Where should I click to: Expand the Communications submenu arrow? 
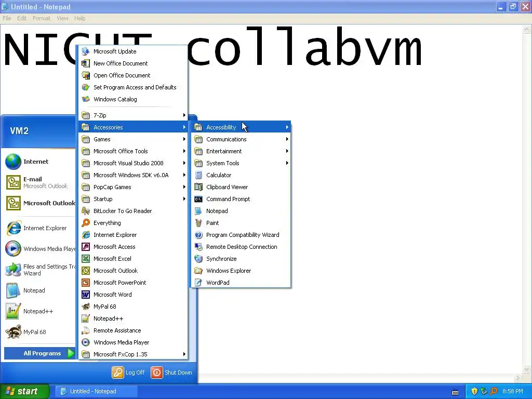tap(287, 139)
